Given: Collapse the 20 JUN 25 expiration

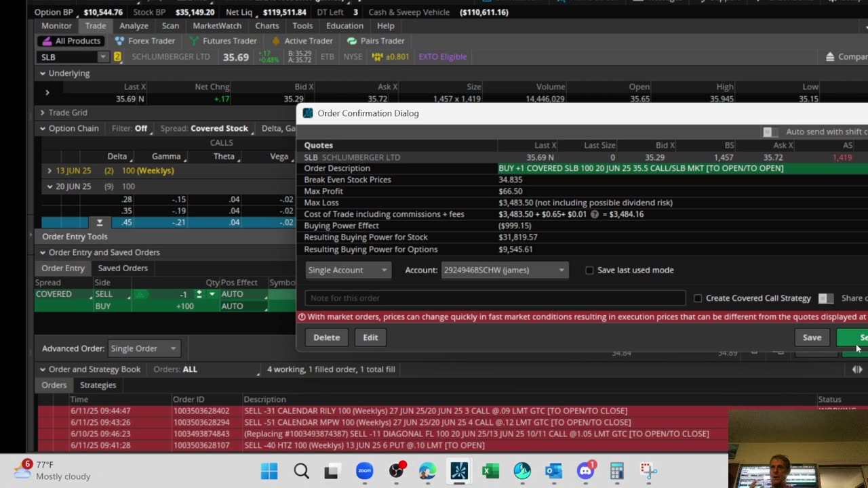Looking at the screenshot, I should tap(50, 186).
